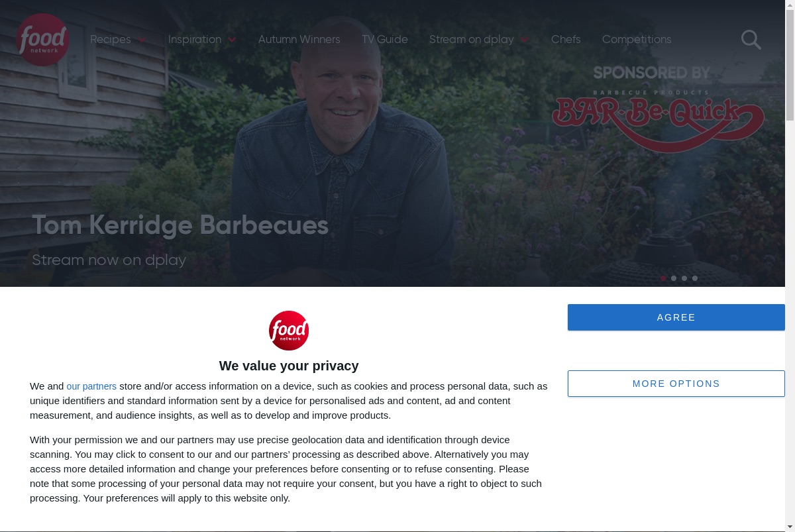The height and width of the screenshot is (532, 795).
Task: Click the Food Network logo in privacy banner
Action: pos(289,331)
